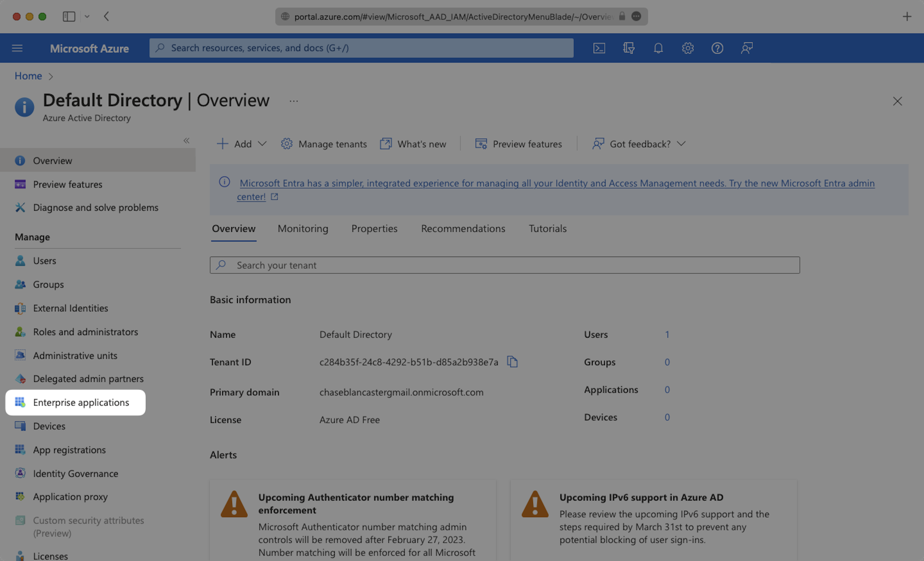The width and height of the screenshot is (924, 561).
Task: Click the feedback icon in the header
Action: (747, 48)
